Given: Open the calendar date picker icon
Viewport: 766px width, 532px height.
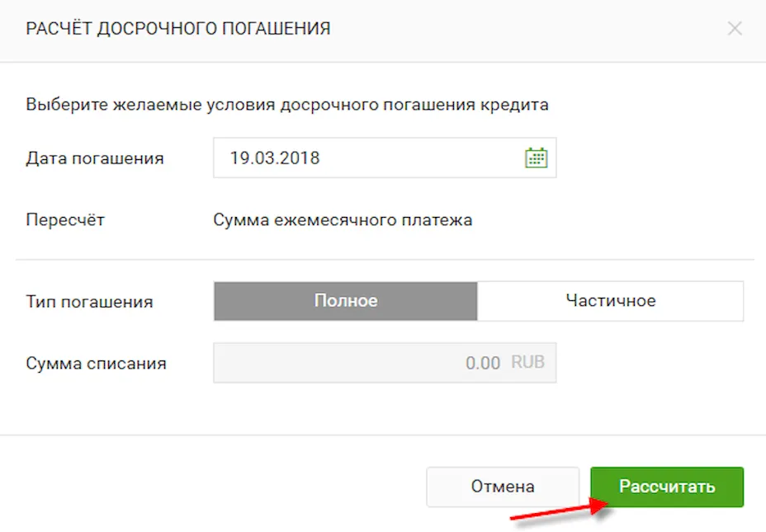Looking at the screenshot, I should (x=537, y=158).
